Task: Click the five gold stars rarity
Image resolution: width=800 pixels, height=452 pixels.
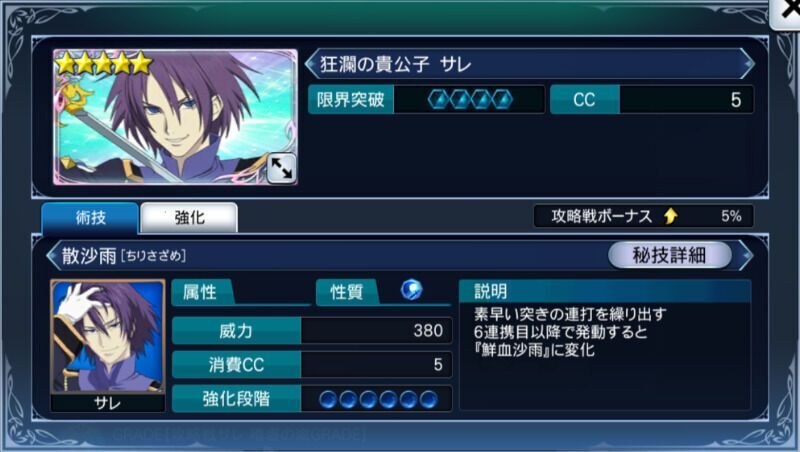Action: point(104,64)
